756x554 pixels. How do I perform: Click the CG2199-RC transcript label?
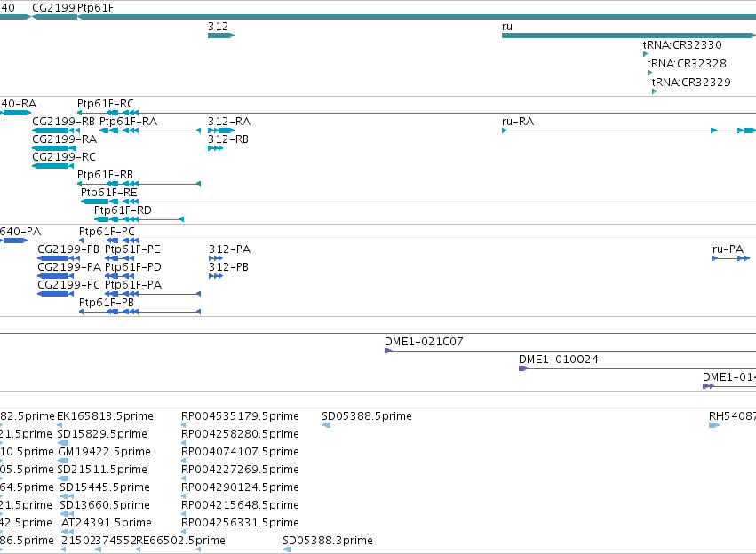(64, 157)
